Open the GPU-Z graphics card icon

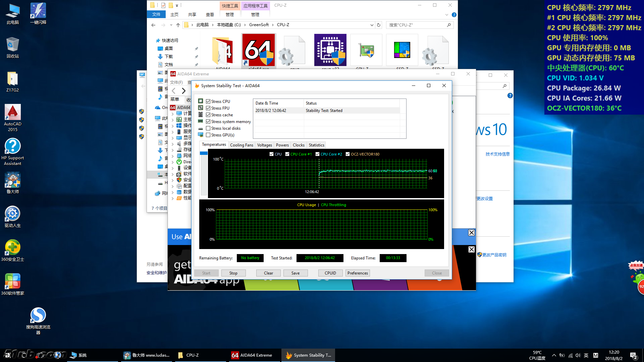366,50
